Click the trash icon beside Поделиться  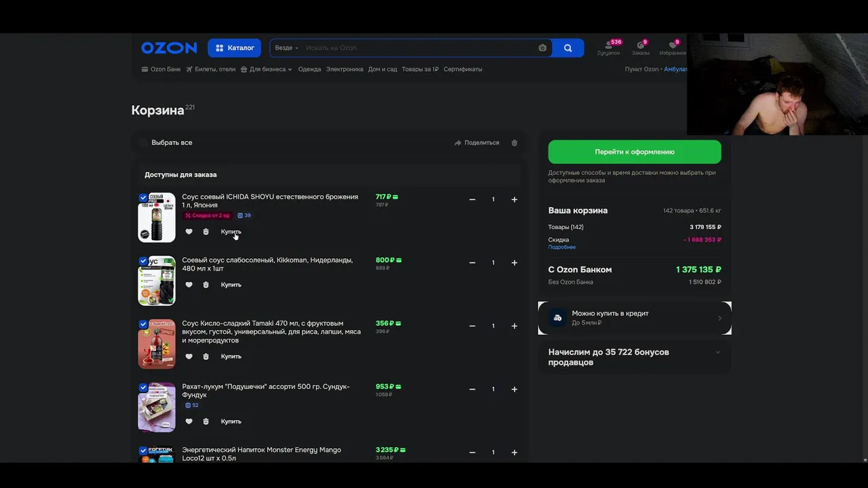coord(514,143)
